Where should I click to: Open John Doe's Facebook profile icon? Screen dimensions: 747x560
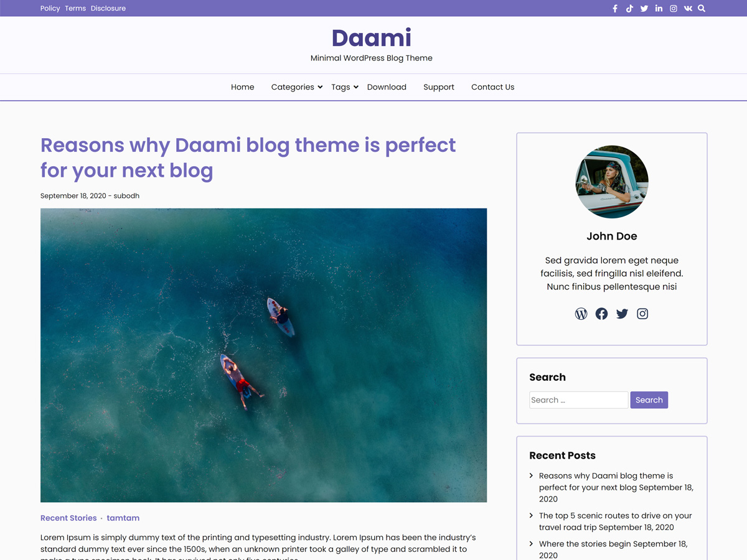[x=601, y=314]
